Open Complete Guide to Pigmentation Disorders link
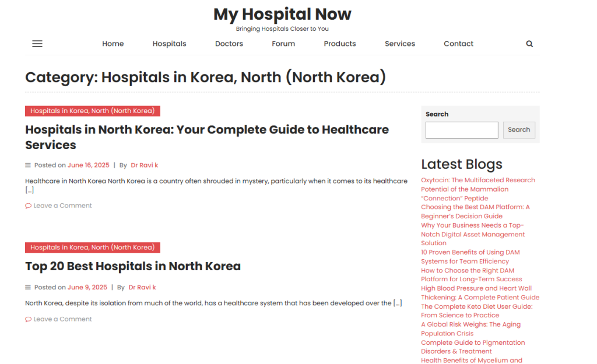Viewport: 597px width, 364px height. [x=473, y=347]
